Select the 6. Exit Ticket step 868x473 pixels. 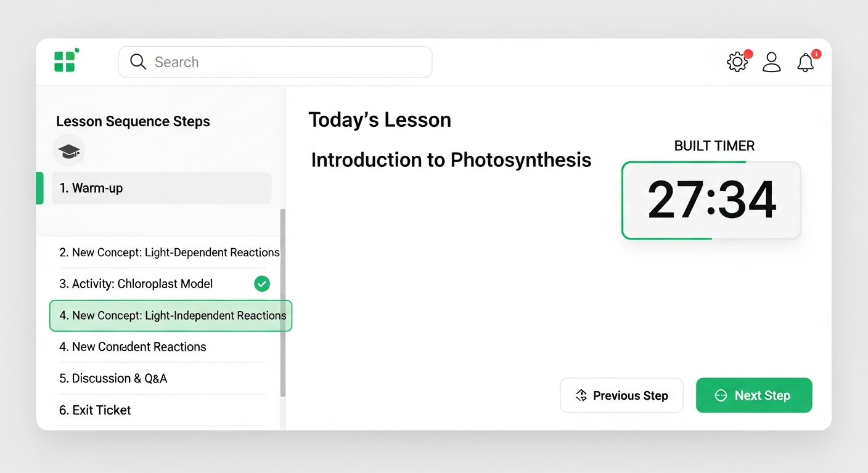pyautogui.click(x=96, y=410)
